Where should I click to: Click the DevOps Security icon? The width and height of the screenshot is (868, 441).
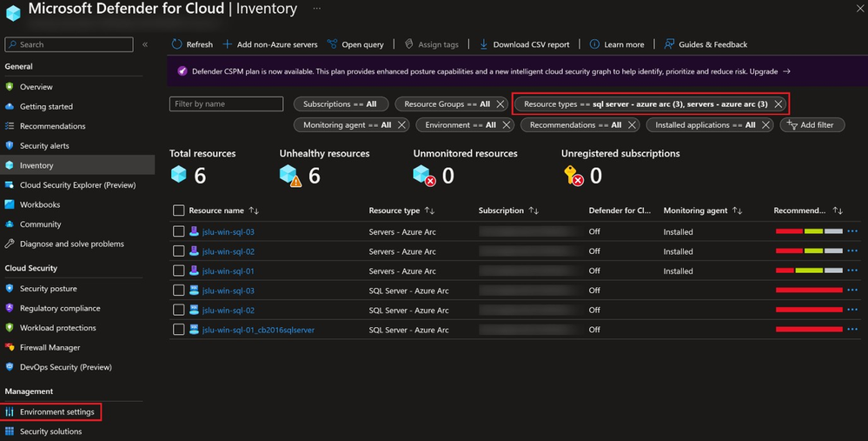click(10, 367)
